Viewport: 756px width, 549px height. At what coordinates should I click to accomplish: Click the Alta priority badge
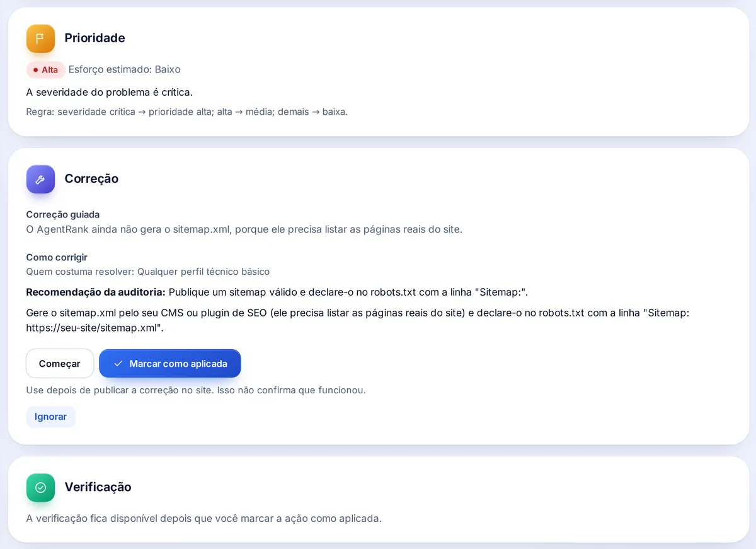tap(45, 70)
